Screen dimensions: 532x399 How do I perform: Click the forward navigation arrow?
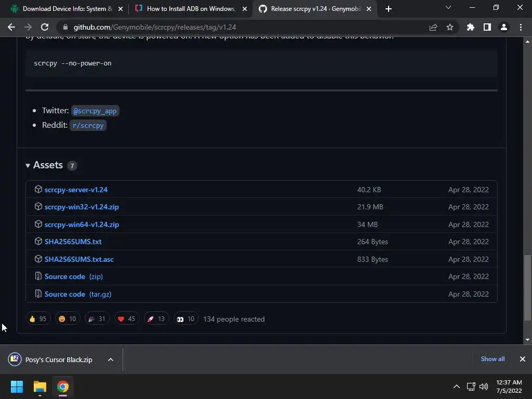point(28,27)
